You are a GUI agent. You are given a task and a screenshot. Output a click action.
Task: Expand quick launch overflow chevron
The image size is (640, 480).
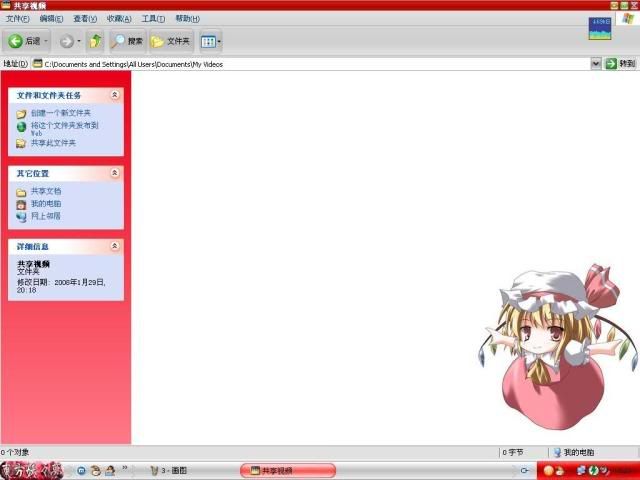pos(125,468)
